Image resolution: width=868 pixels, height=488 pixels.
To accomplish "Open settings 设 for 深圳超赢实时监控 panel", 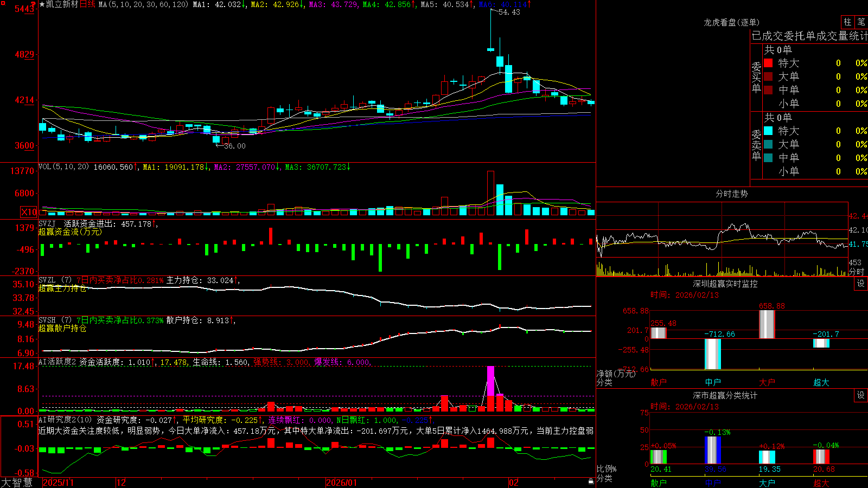I will (861, 284).
